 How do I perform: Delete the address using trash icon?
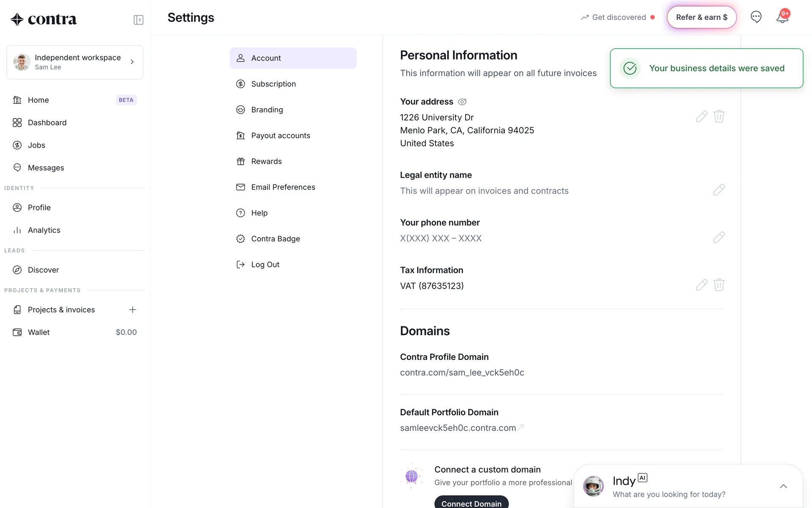(719, 116)
